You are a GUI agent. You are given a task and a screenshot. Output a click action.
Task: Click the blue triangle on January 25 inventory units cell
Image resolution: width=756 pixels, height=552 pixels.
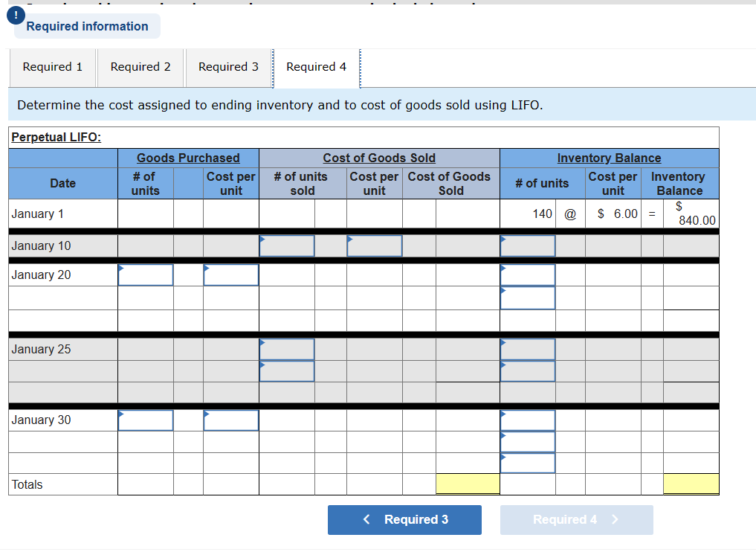pos(505,342)
